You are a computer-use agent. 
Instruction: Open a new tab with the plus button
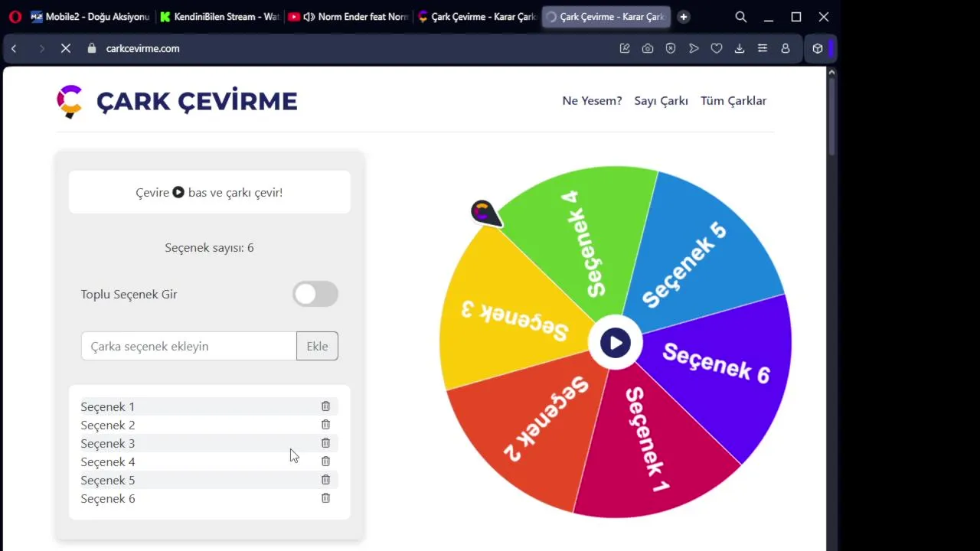(684, 17)
